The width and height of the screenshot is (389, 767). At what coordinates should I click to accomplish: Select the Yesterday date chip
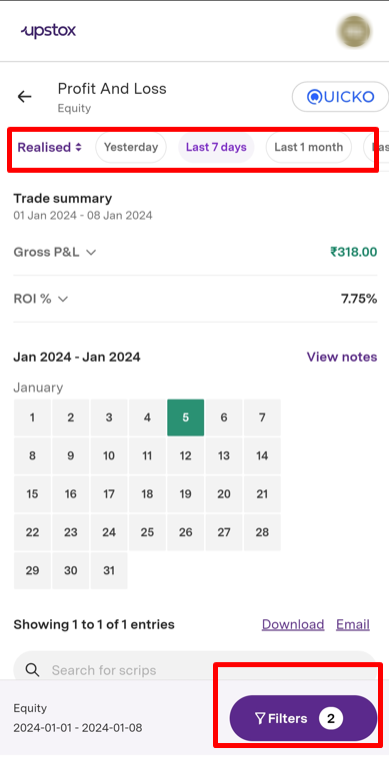tap(131, 147)
